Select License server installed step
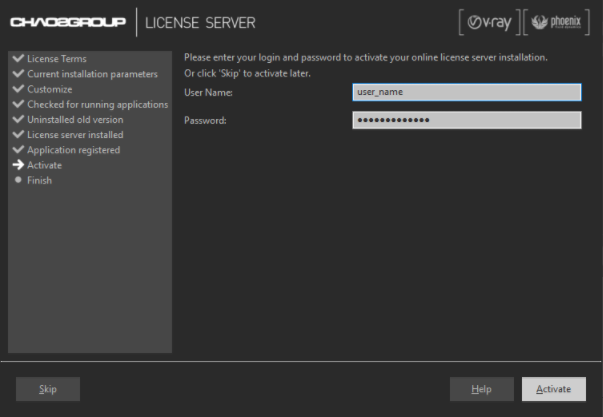The height and width of the screenshot is (417, 603). (x=75, y=135)
